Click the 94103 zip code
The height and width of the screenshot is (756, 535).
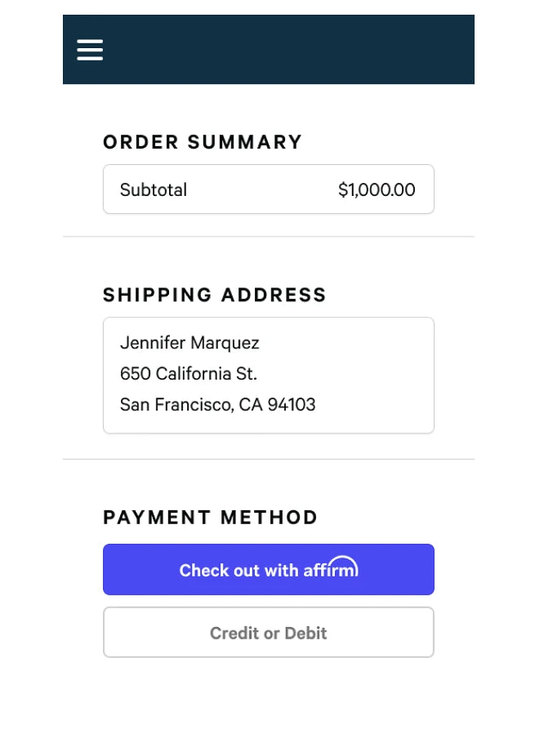292,405
